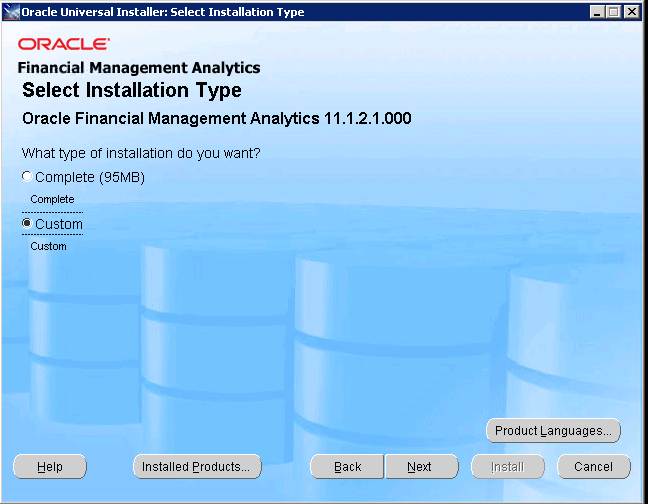
Task: Go back with the Back button
Action: 347,467
